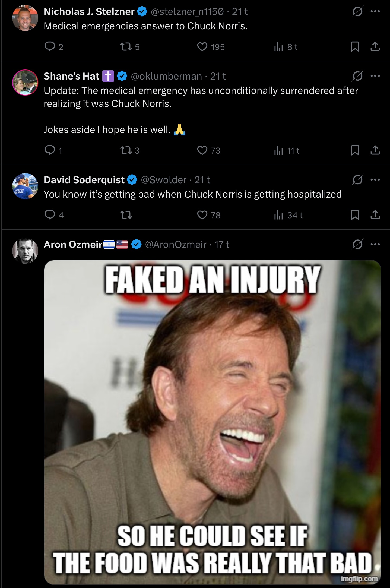
Task: Like David Soderquist's hospitalized tweet
Action: (202, 215)
